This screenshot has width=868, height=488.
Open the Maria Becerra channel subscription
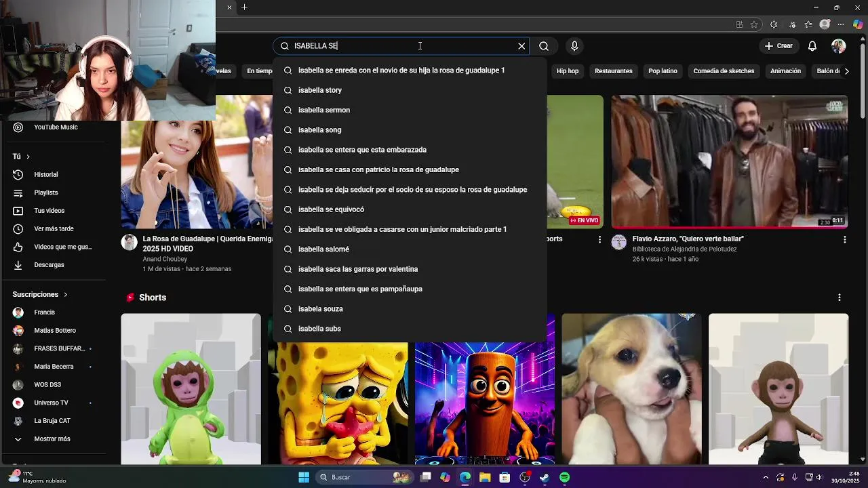click(54, 367)
